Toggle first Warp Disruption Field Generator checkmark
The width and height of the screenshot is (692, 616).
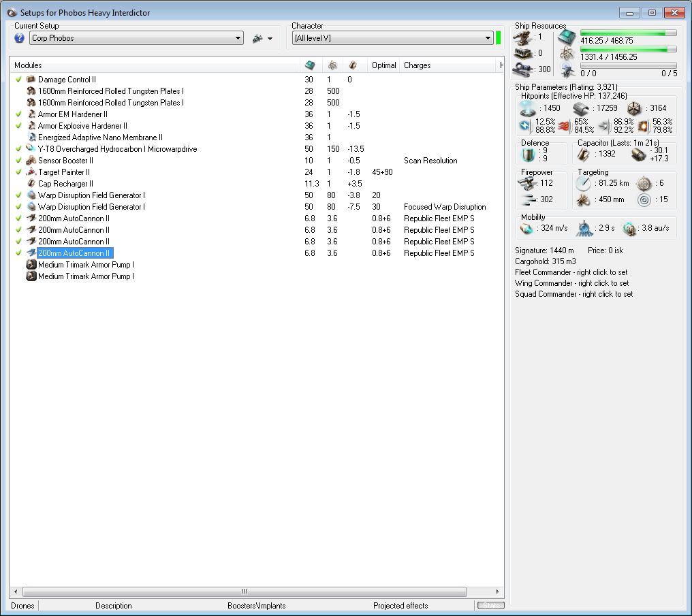click(x=18, y=195)
